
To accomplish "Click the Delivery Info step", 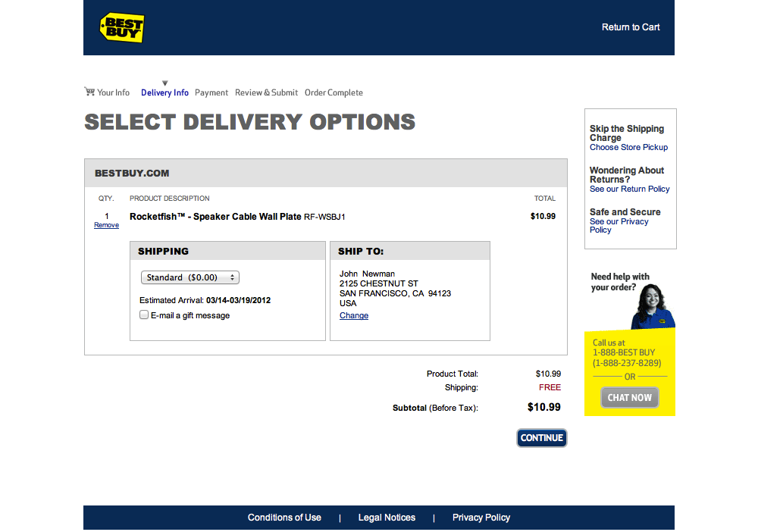I will tap(164, 92).
